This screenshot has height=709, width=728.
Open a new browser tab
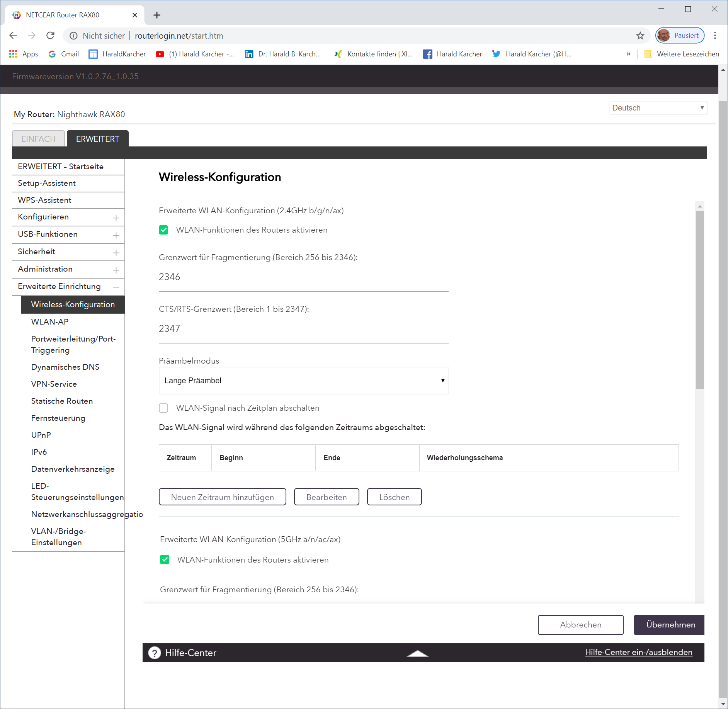point(156,15)
